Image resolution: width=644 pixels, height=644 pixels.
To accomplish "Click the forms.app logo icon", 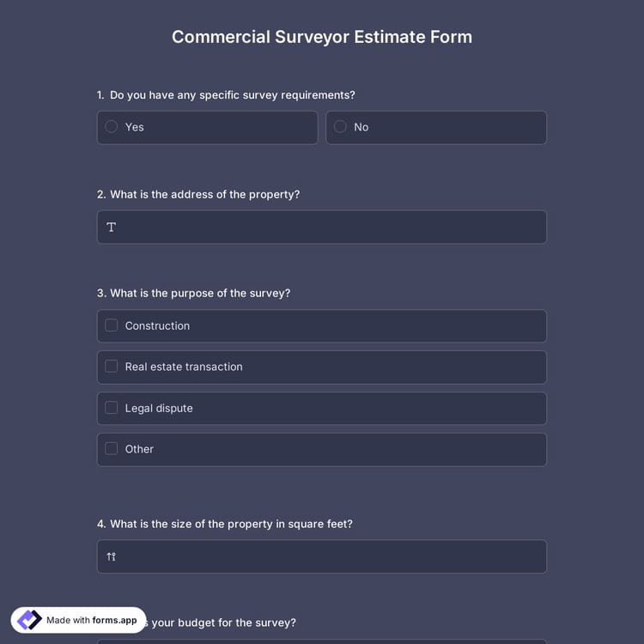I will point(29,620).
